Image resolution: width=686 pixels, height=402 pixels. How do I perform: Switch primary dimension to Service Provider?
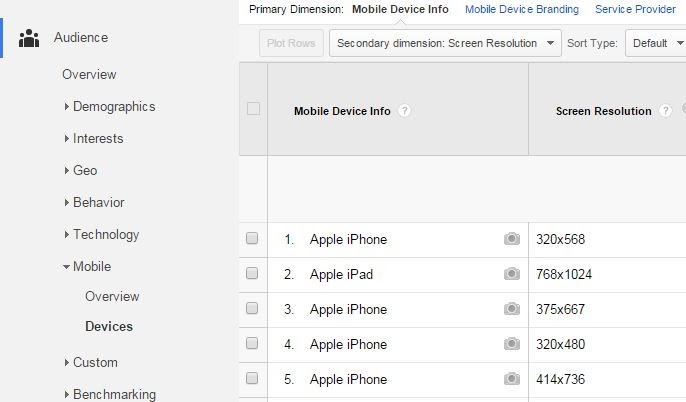tap(635, 9)
